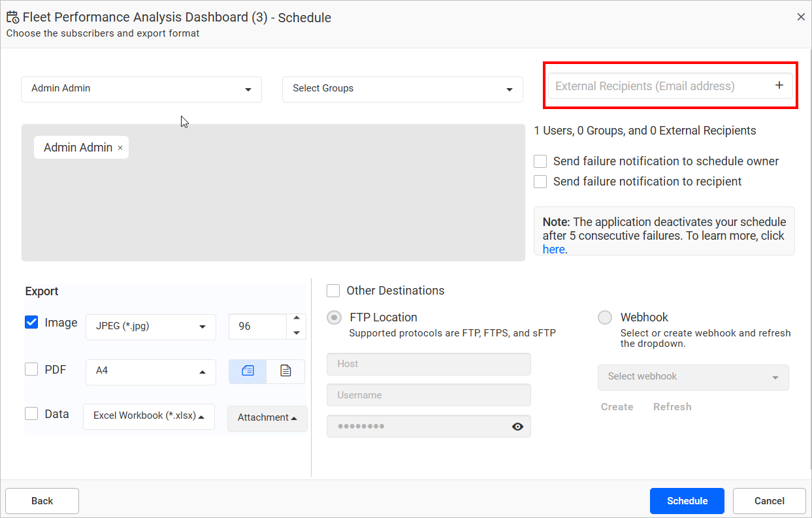Open JPEG image format dropdown
Image resolution: width=812 pixels, height=518 pixels.
(150, 326)
